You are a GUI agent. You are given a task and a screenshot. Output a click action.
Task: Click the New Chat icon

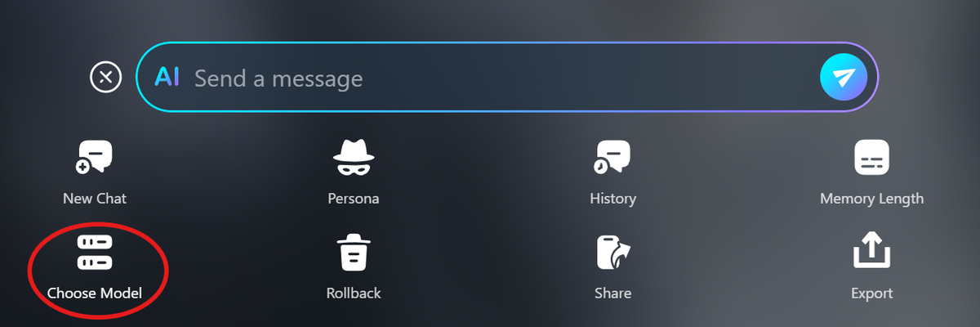tap(94, 157)
